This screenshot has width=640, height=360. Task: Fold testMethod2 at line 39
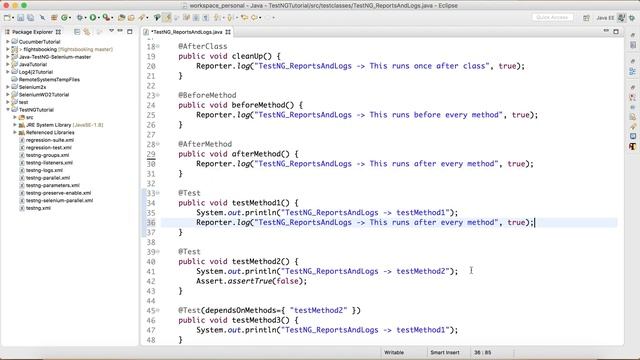[x=158, y=251]
